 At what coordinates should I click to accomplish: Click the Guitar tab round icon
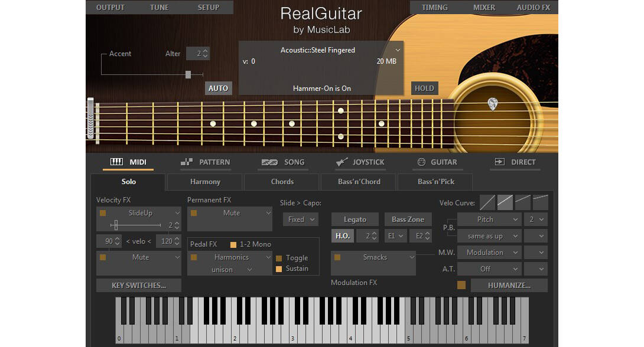(x=421, y=162)
